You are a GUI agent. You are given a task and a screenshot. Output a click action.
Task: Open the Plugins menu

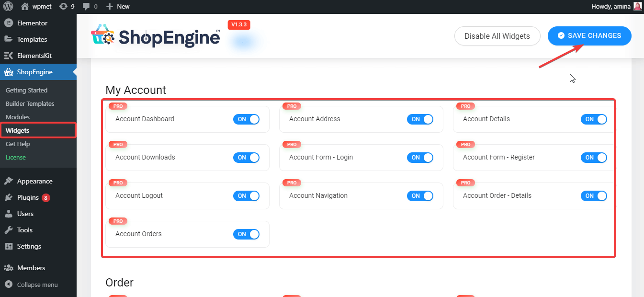click(x=38, y=197)
